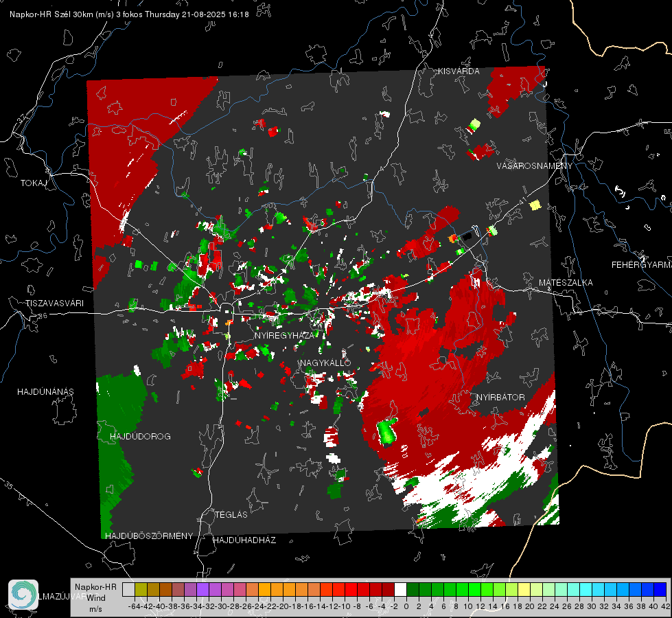The image size is (672, 618).
Task: Click the olive legend swatch above -64
Action: coord(141,589)
